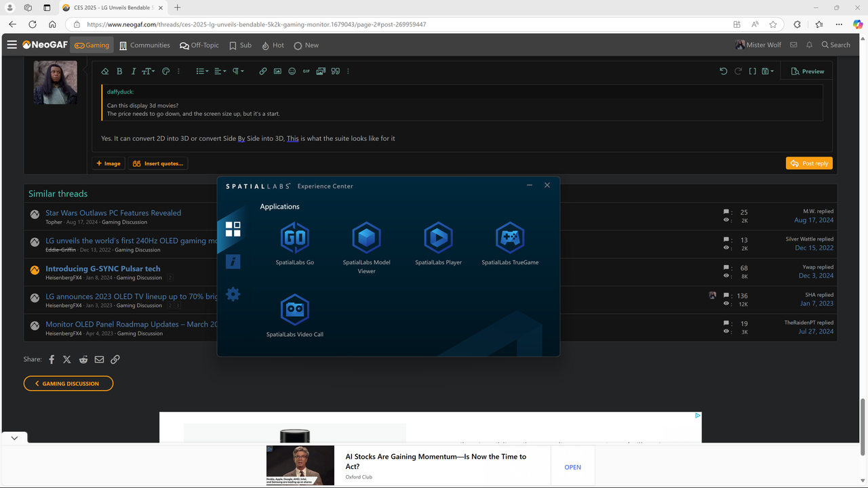Open the smilies emoji picker
Image resolution: width=868 pixels, height=488 pixels.
click(x=292, y=71)
